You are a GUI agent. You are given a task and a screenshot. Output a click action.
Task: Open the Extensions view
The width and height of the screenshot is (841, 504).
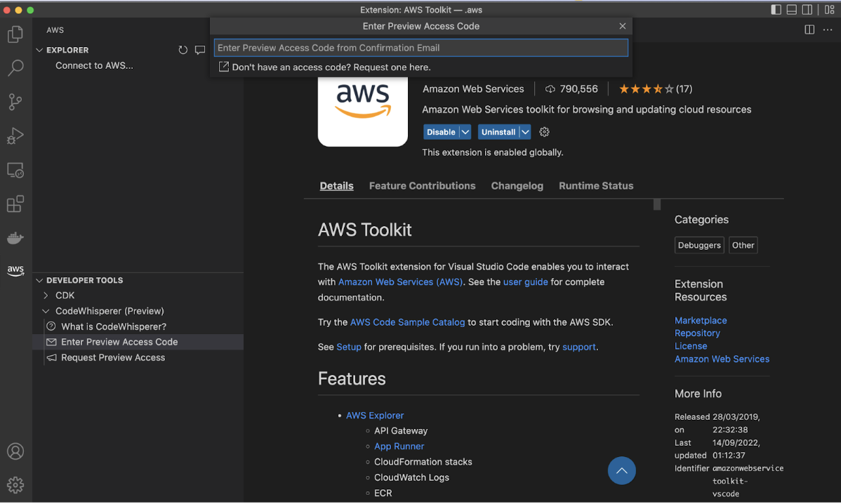coord(15,204)
